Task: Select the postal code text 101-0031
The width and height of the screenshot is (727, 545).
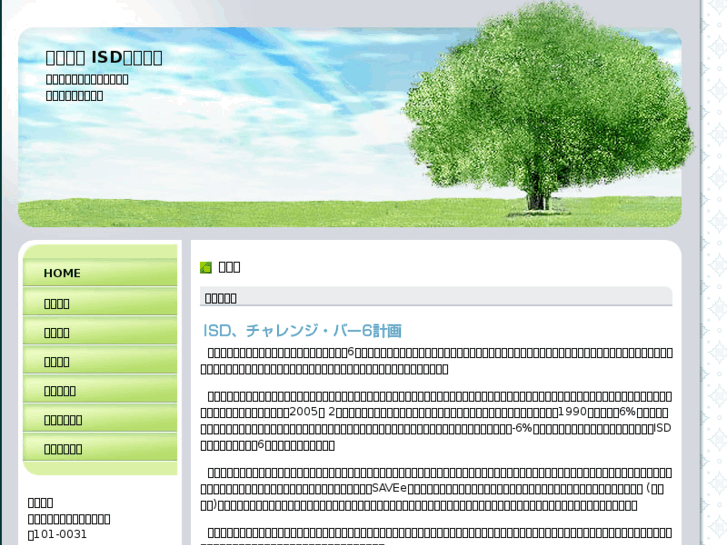Action: 60,534
